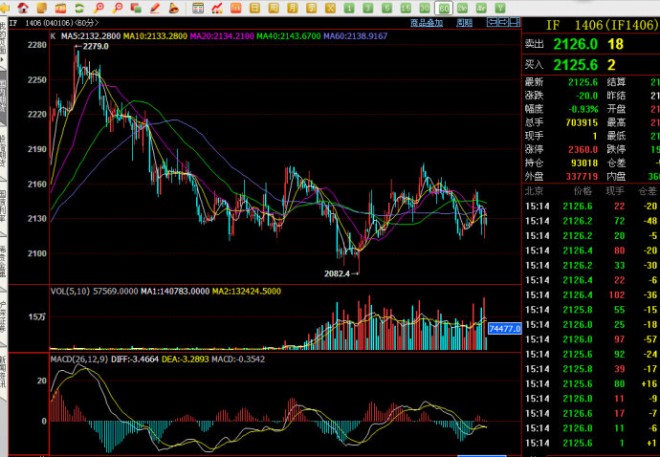
Task: Click the zoom-in magnifier icon
Action: [98, 7]
